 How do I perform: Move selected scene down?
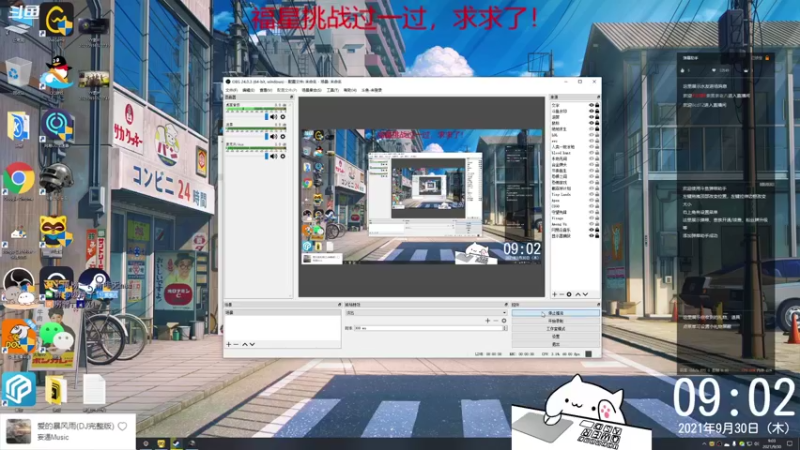pyautogui.click(x=252, y=344)
